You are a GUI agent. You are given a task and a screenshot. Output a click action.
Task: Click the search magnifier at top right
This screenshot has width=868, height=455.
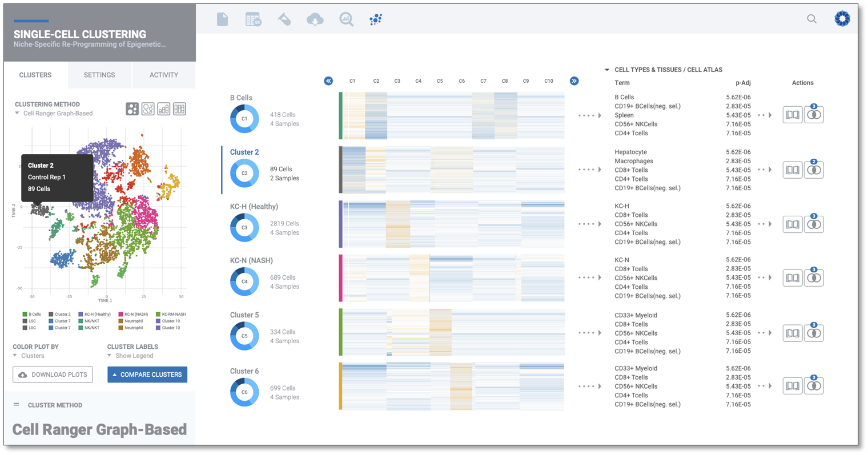[x=811, y=19]
